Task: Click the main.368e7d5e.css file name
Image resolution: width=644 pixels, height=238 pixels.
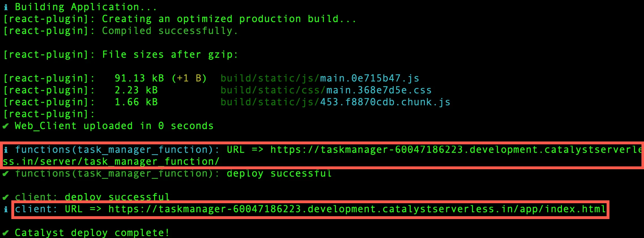Action: click(x=379, y=90)
